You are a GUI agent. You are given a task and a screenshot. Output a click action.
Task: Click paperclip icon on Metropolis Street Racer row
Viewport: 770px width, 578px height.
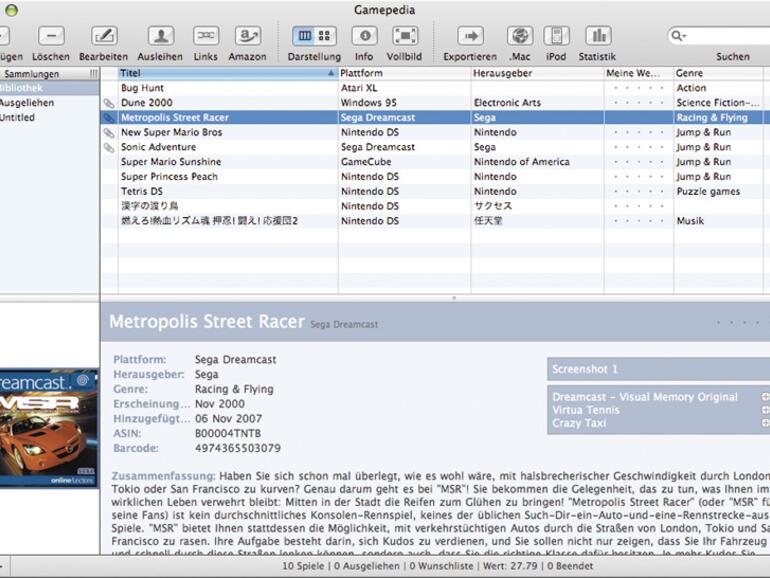[109, 118]
